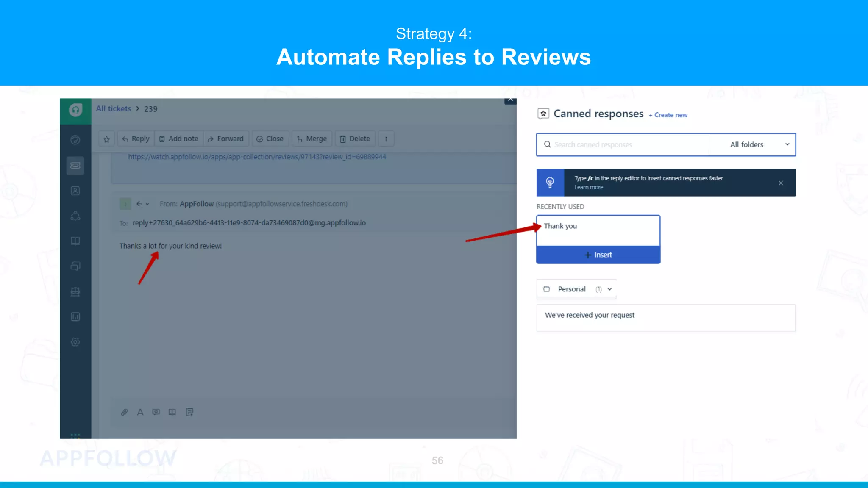Click the solution article book icon in editor
This screenshot has width=868, height=488.
click(172, 412)
